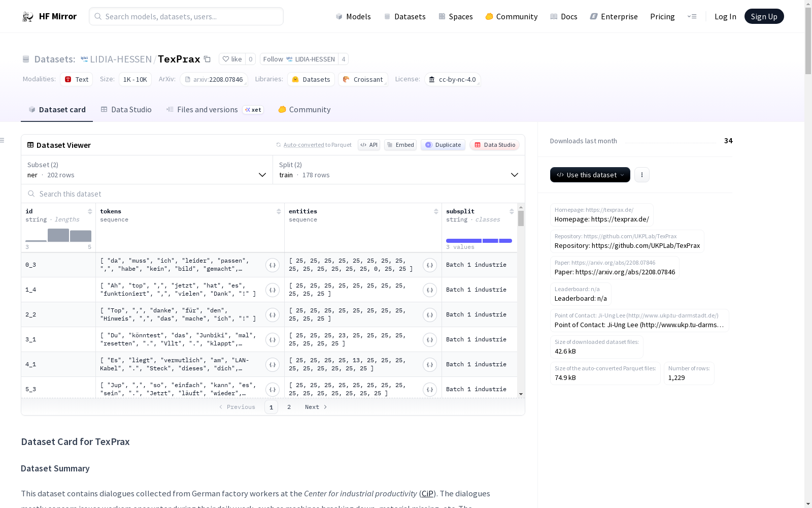The width and height of the screenshot is (812, 508).
Task: Open the Community tab of the dataset
Action: tap(304, 110)
